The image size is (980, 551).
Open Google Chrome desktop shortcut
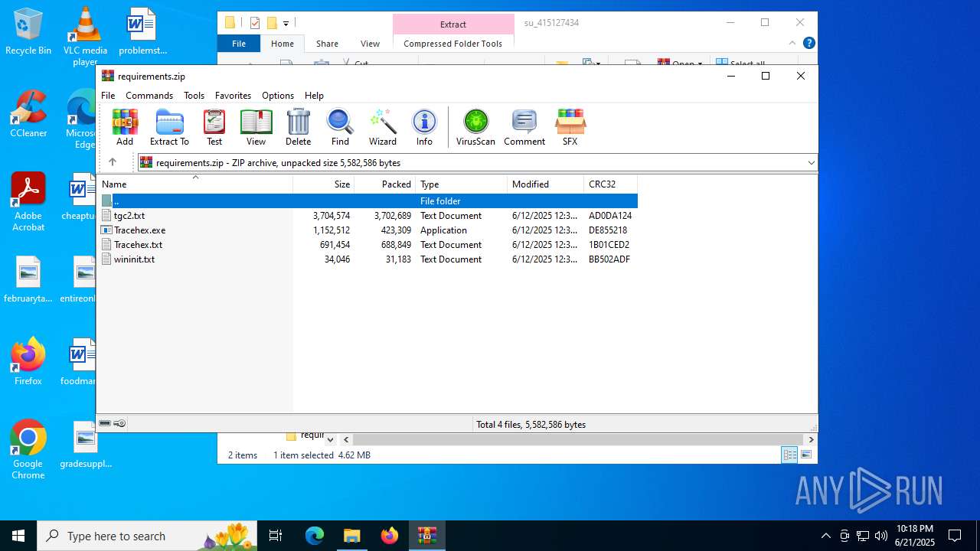click(28, 450)
